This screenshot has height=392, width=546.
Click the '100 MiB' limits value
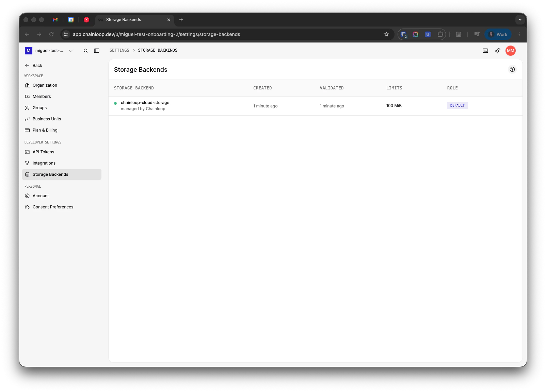394,106
